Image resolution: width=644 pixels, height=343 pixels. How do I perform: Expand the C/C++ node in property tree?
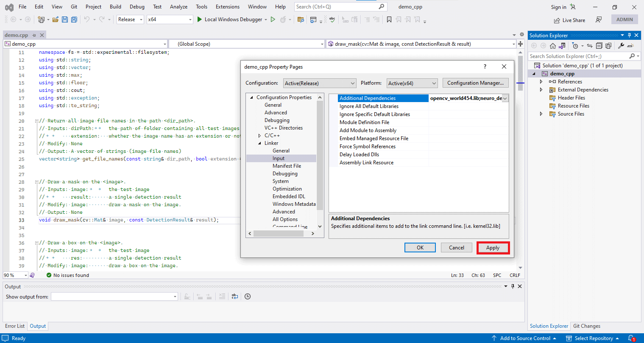coord(260,136)
